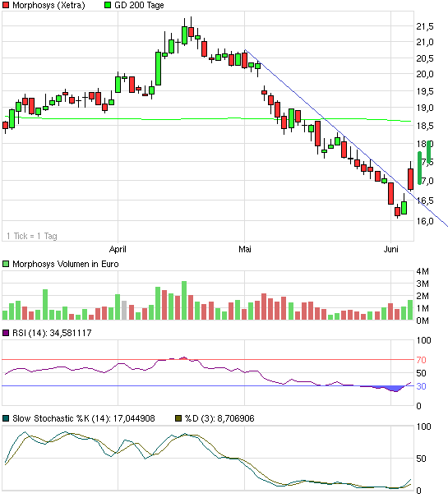Click the 21,5 price axis value

[x=425, y=26]
